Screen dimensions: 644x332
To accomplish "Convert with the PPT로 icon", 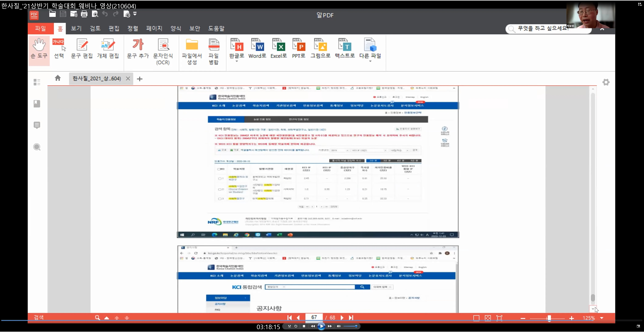I will [x=299, y=49].
